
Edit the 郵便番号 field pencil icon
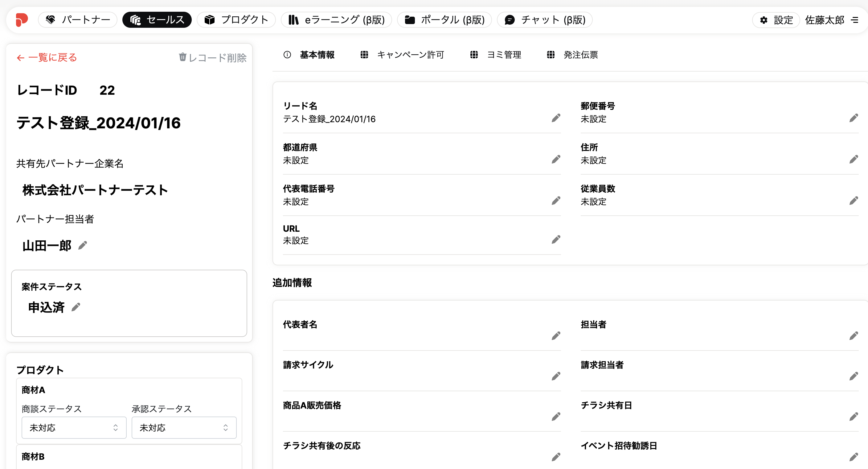[854, 118]
